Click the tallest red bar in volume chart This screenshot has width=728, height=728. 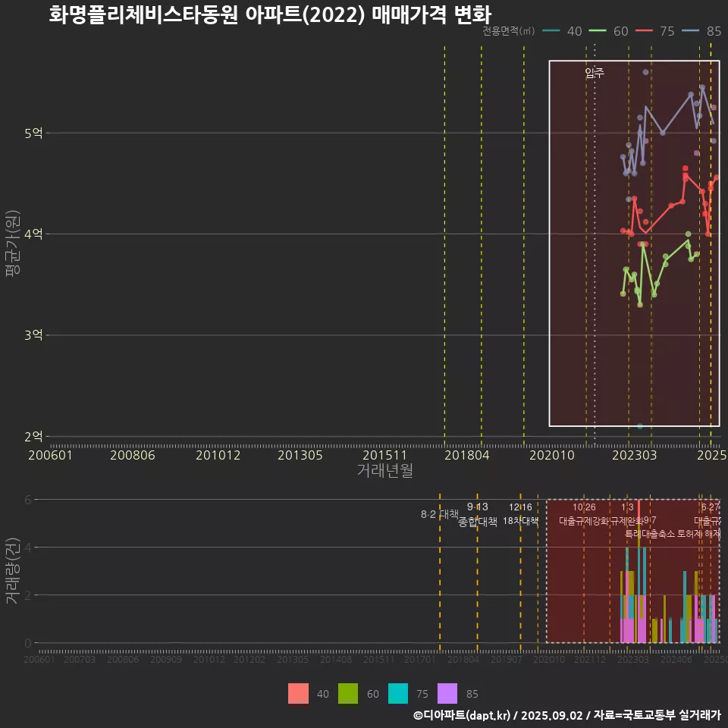point(639,510)
